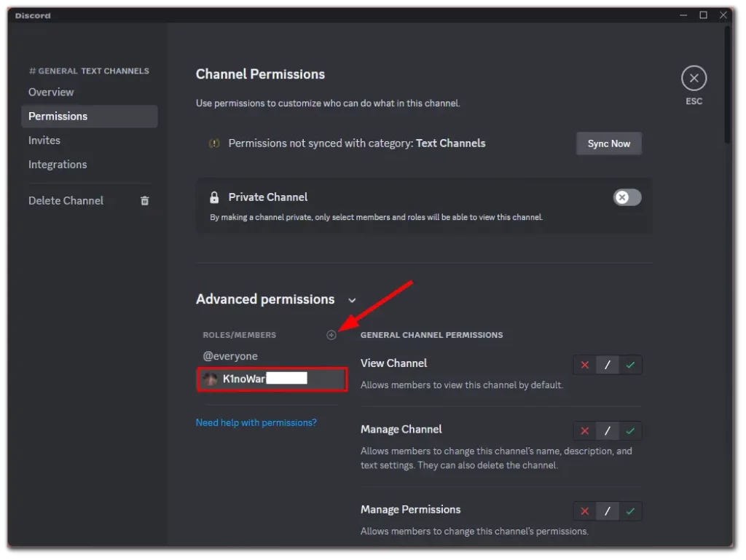746x560 pixels.
Task: Set View Channel permission to neutral
Action: pyautogui.click(x=607, y=365)
